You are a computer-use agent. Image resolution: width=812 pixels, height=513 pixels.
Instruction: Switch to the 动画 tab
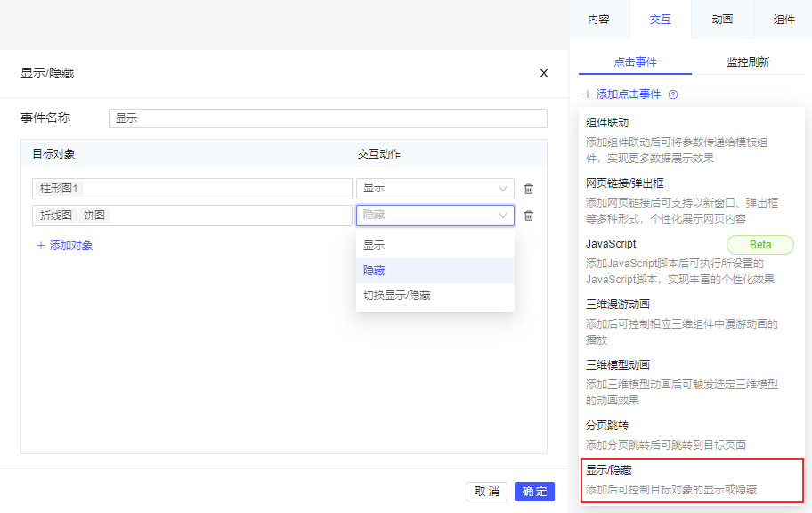point(722,20)
